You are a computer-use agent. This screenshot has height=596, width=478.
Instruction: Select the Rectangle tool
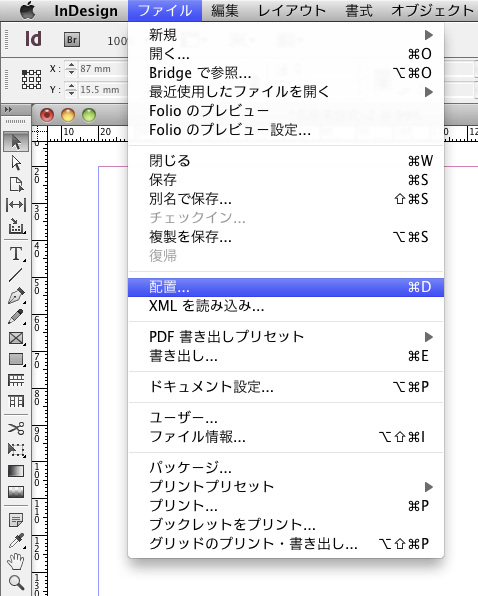coord(16,359)
